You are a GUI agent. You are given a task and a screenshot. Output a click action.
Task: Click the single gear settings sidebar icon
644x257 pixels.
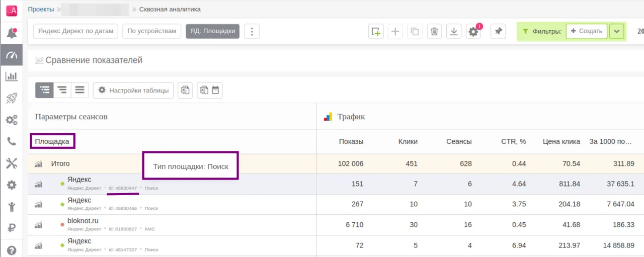point(12,185)
